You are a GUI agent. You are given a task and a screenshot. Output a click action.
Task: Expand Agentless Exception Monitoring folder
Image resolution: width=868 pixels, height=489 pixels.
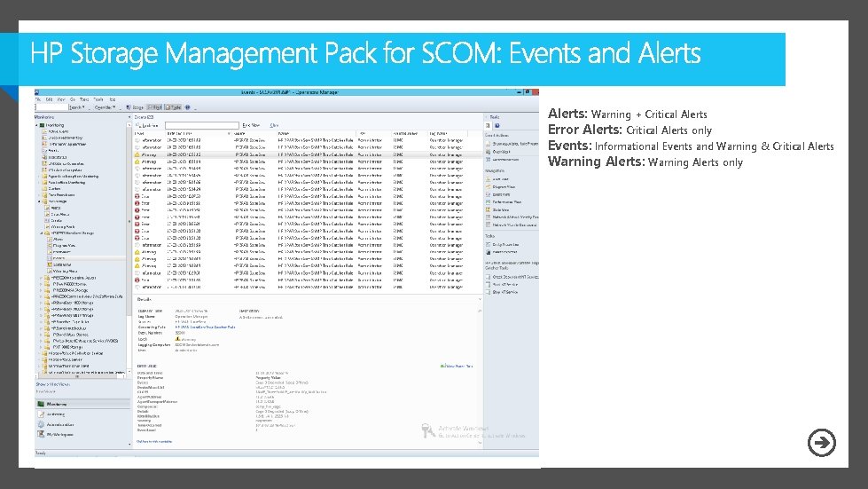pos(39,176)
